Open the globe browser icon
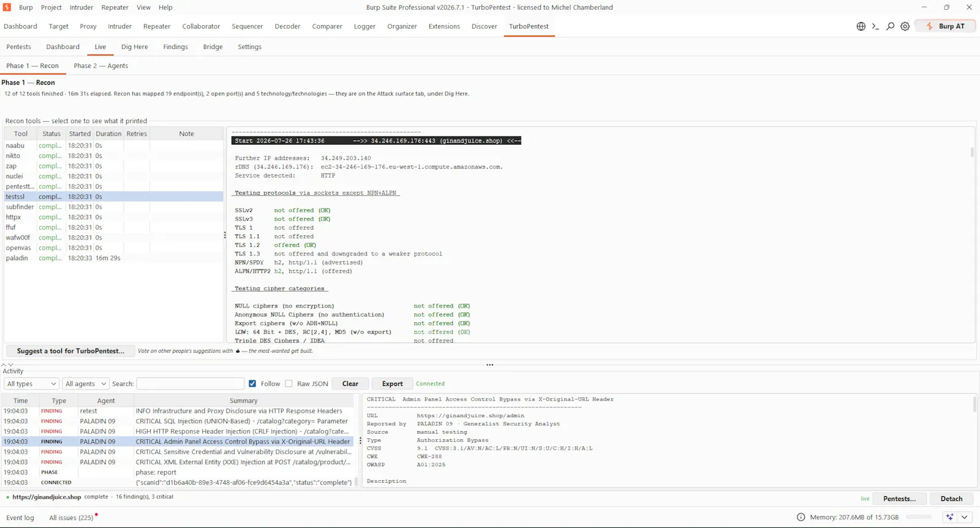The width and height of the screenshot is (980, 528). pyautogui.click(x=861, y=26)
